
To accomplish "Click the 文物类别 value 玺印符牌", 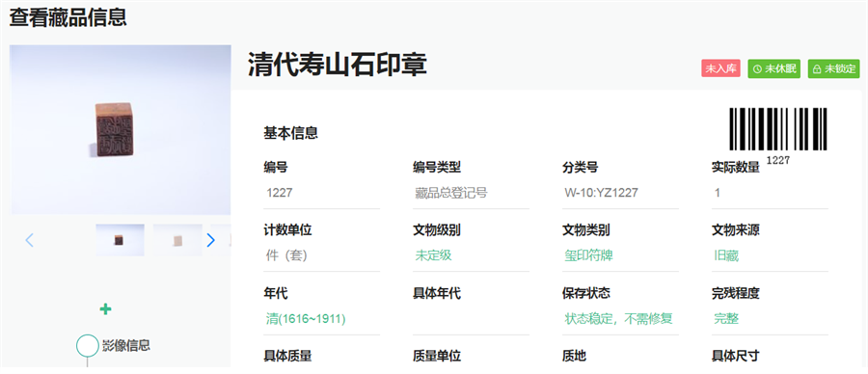I will pos(589,255).
